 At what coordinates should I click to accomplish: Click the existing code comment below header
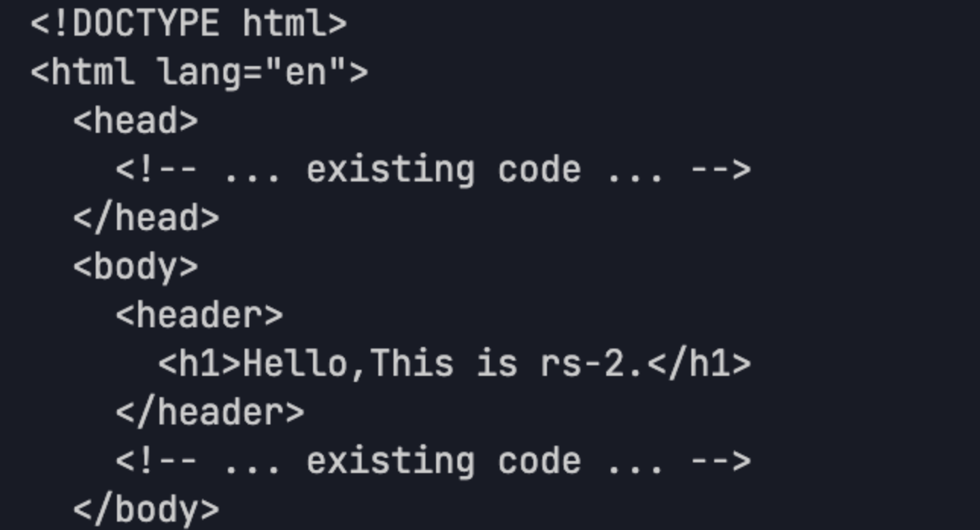coord(433,462)
